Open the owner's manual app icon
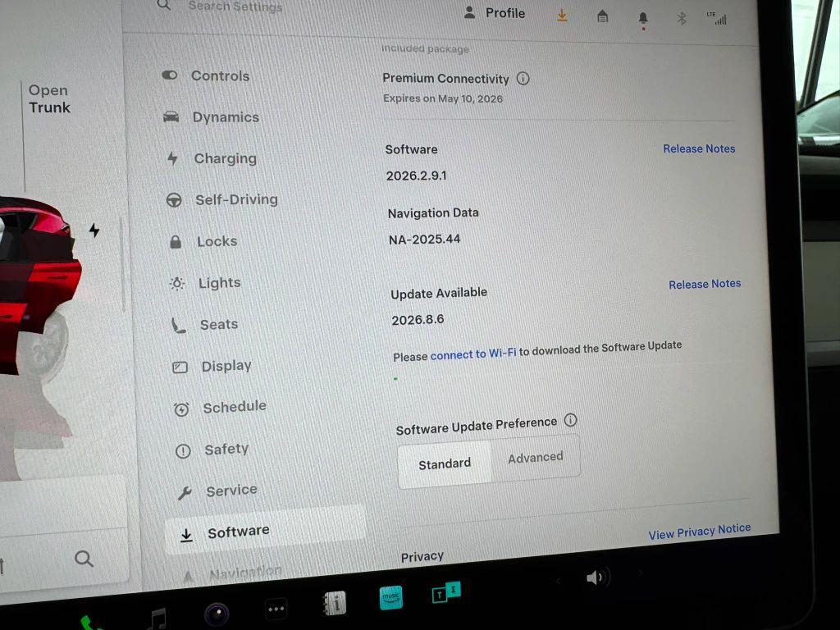840x630 pixels. point(334,604)
